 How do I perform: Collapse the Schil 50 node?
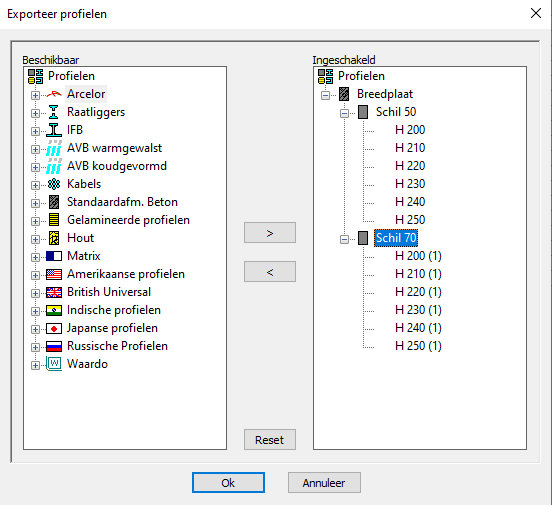(x=344, y=113)
